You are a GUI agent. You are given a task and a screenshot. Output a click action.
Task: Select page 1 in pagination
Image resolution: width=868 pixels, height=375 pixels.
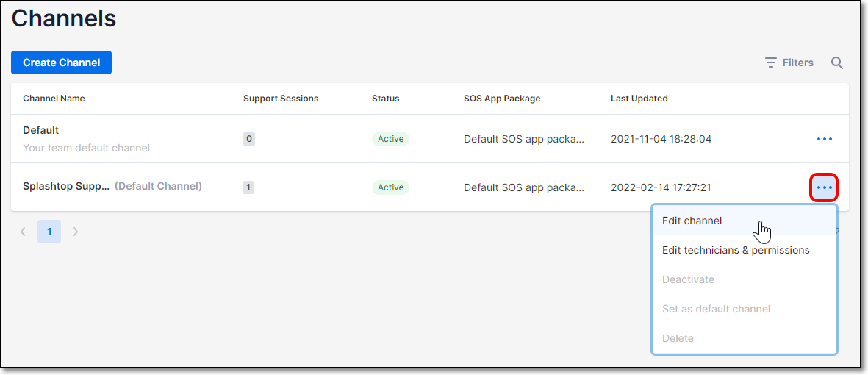tap(49, 232)
